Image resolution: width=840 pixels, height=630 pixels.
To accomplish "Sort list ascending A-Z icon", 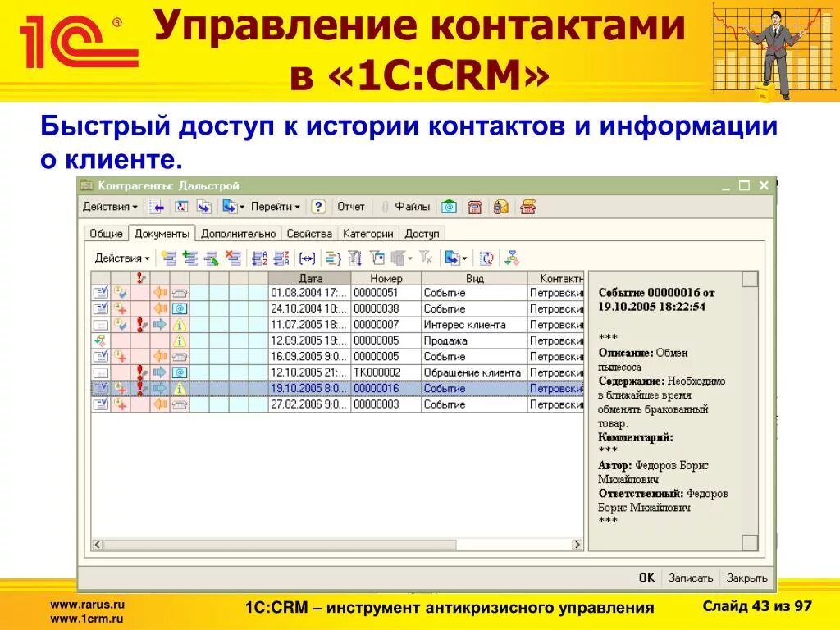I will (260, 258).
